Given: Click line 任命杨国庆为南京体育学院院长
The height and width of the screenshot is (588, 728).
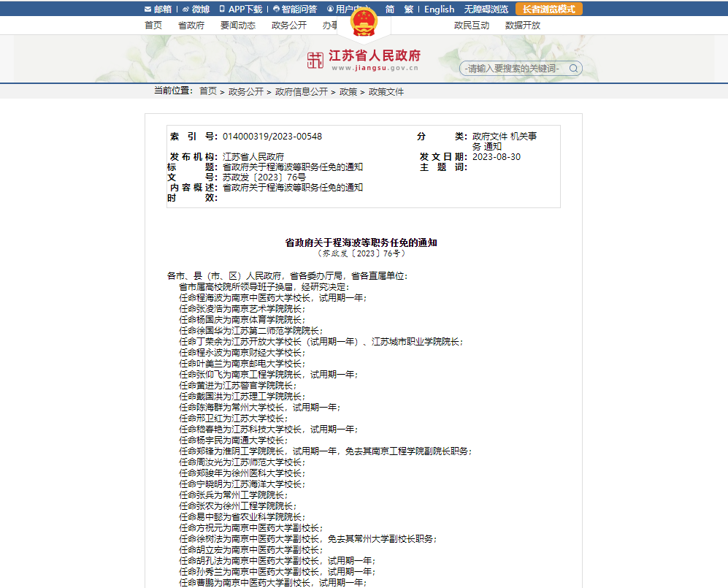Looking at the screenshot, I should 242,319.
